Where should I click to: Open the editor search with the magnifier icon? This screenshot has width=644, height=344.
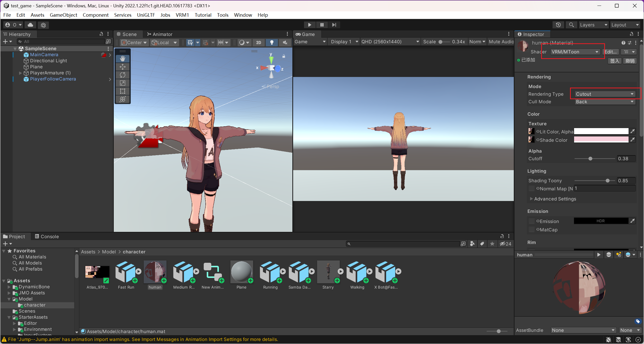[x=571, y=25]
